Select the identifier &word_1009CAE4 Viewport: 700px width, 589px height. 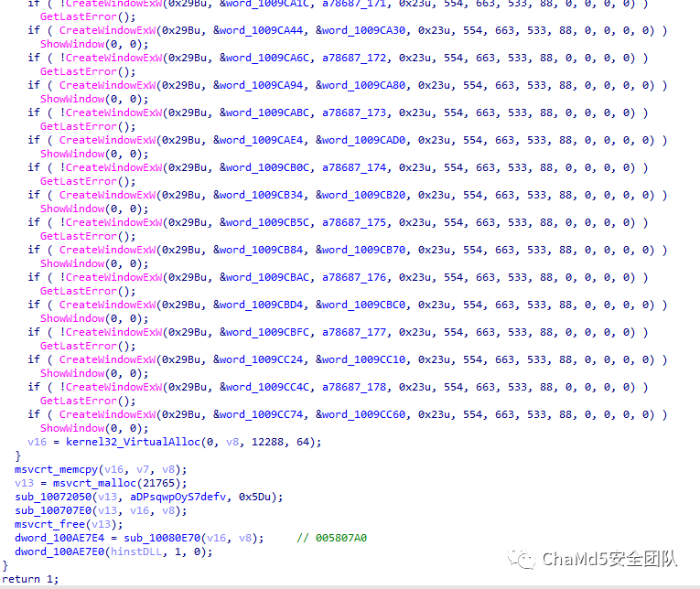tap(258, 140)
